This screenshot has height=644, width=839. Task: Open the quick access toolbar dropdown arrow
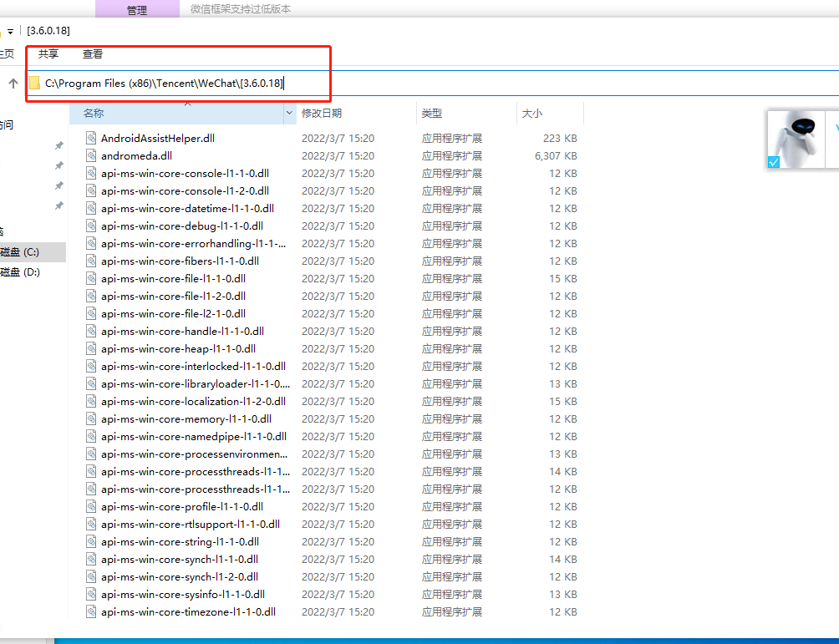(x=10, y=31)
